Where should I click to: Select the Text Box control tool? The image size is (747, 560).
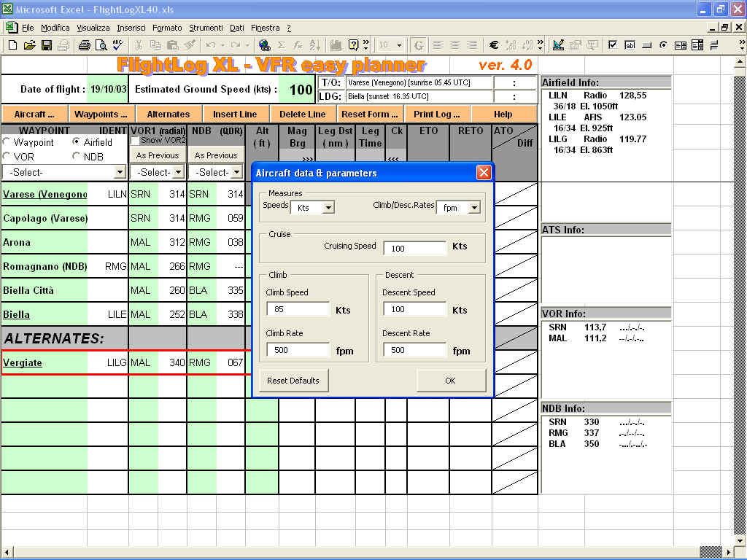click(630, 45)
